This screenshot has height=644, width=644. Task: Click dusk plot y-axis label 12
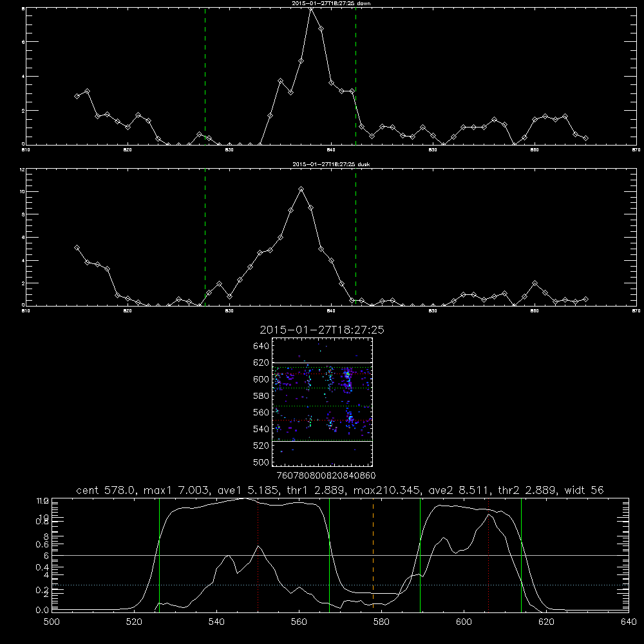[x=22, y=169]
